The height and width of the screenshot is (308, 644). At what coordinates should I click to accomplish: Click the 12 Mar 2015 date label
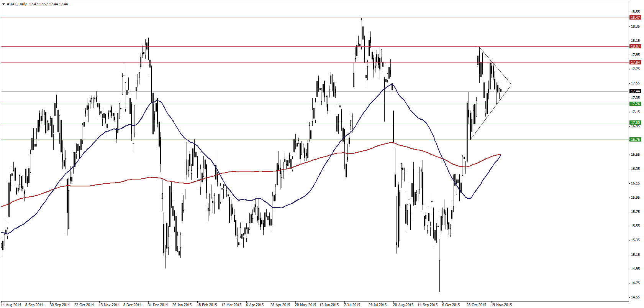tap(231, 305)
